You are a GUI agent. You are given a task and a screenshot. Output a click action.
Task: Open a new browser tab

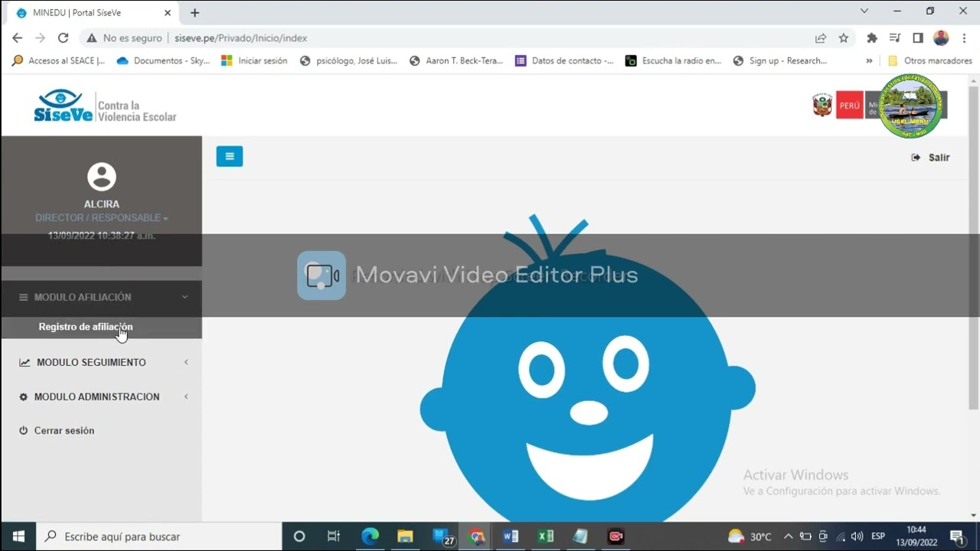pyautogui.click(x=194, y=12)
